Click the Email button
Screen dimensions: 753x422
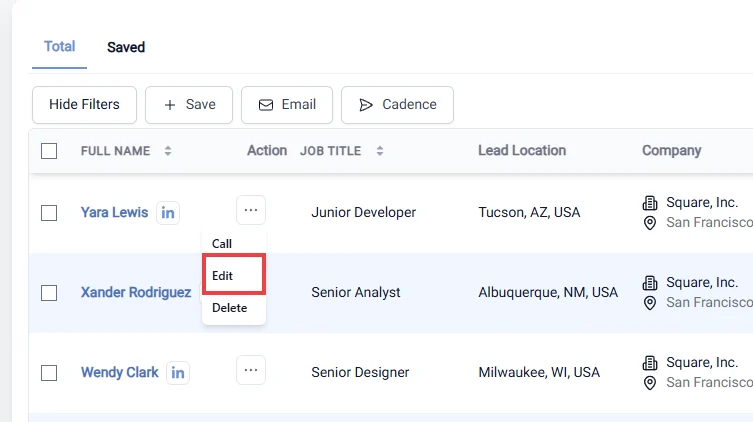click(287, 105)
